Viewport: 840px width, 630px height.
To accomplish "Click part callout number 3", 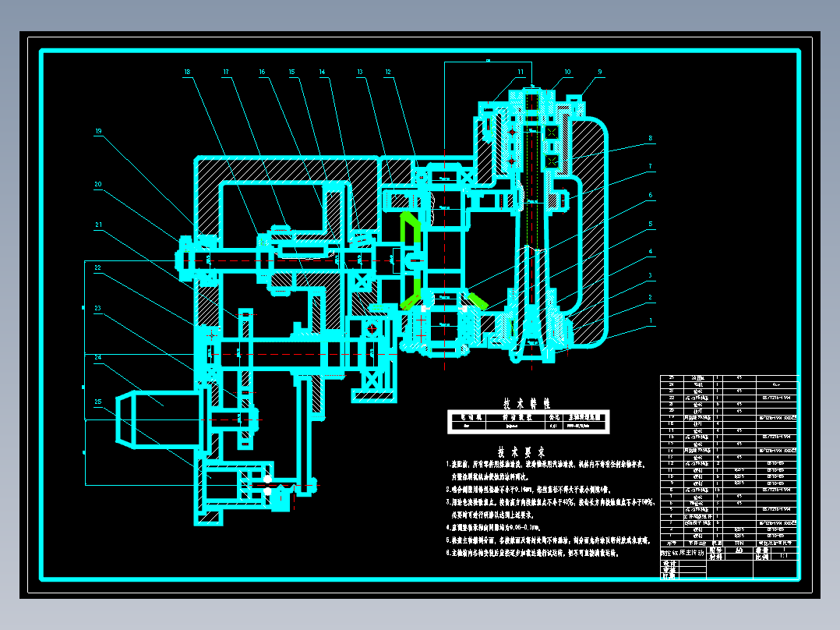I will (651, 275).
